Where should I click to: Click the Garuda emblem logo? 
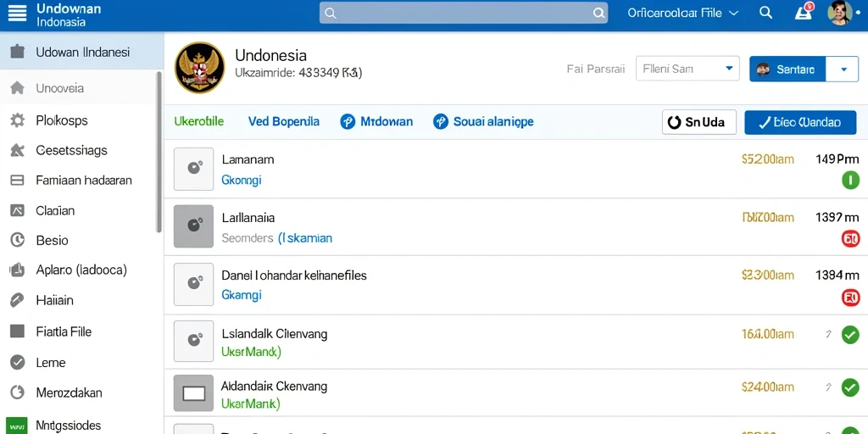[199, 68]
